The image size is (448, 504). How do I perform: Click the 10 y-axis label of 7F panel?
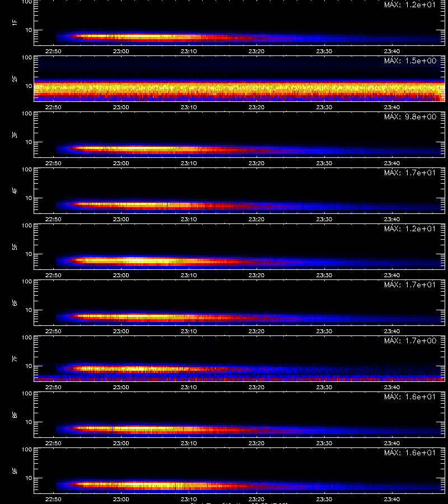(29, 366)
